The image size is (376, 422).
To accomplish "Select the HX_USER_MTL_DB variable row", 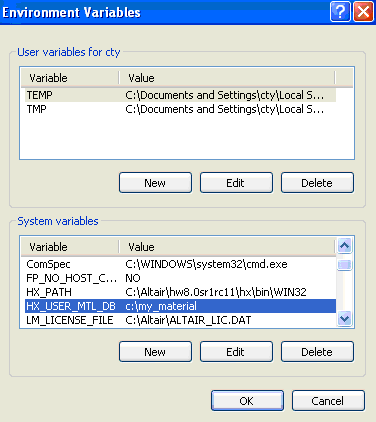I will click(x=180, y=306).
